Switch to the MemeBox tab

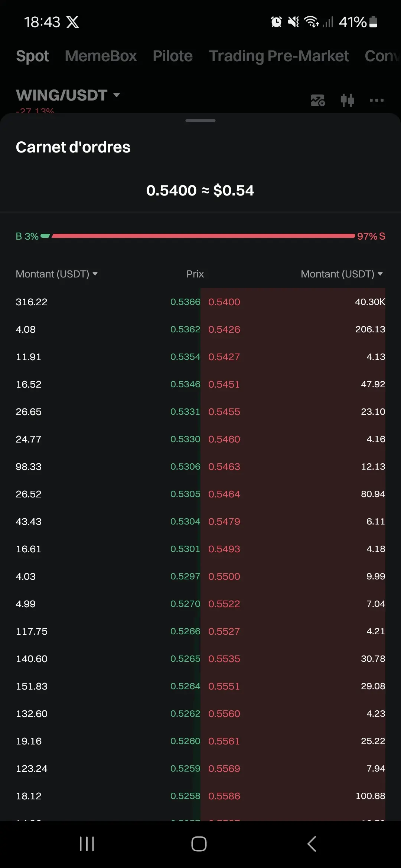click(x=101, y=56)
